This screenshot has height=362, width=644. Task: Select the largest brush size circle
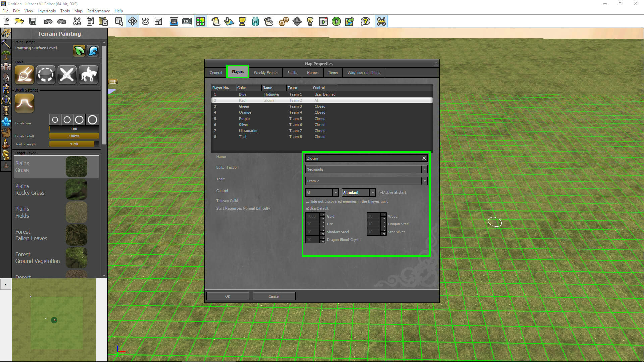click(x=92, y=120)
